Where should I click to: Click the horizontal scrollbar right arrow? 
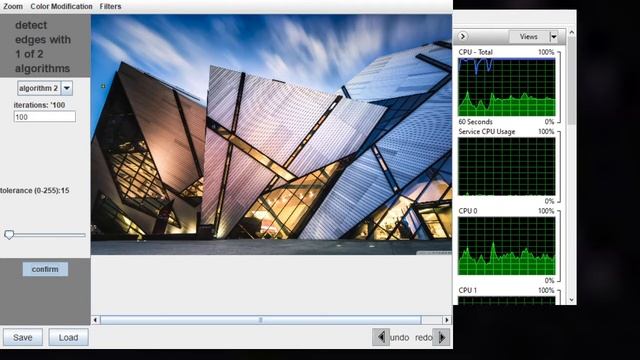coord(447,320)
